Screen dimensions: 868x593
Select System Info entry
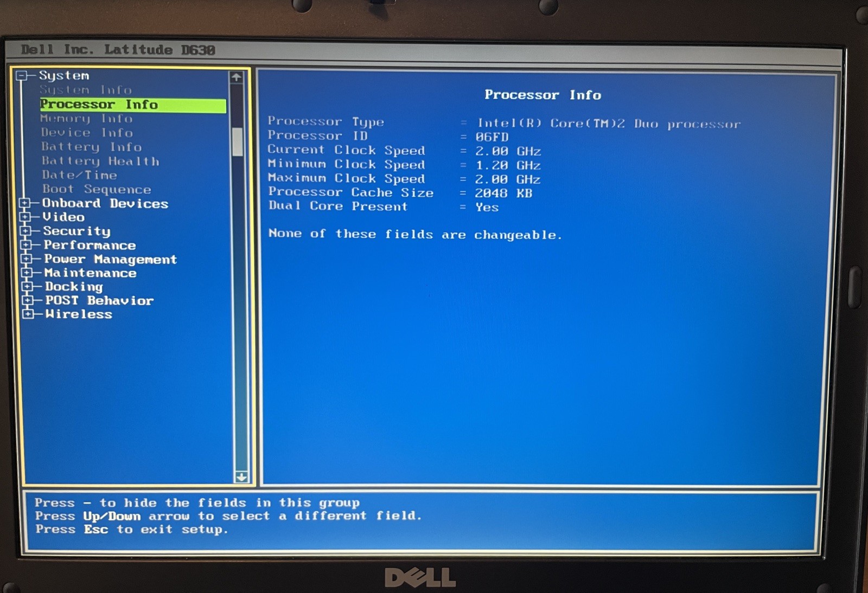pos(85,89)
